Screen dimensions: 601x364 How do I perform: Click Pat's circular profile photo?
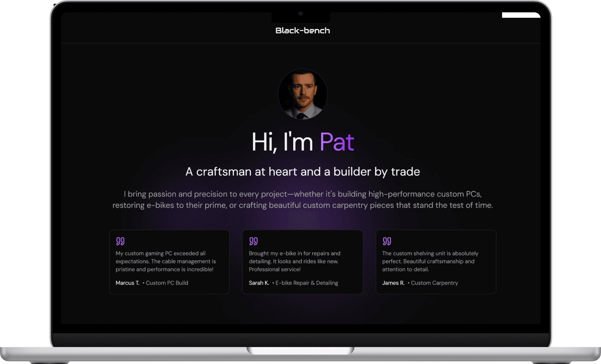pos(302,94)
